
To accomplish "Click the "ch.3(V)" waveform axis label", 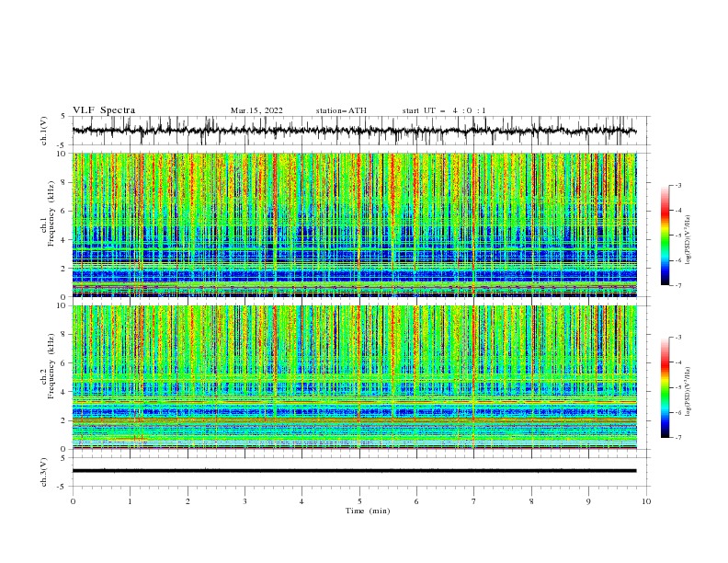I will tap(44, 472).
